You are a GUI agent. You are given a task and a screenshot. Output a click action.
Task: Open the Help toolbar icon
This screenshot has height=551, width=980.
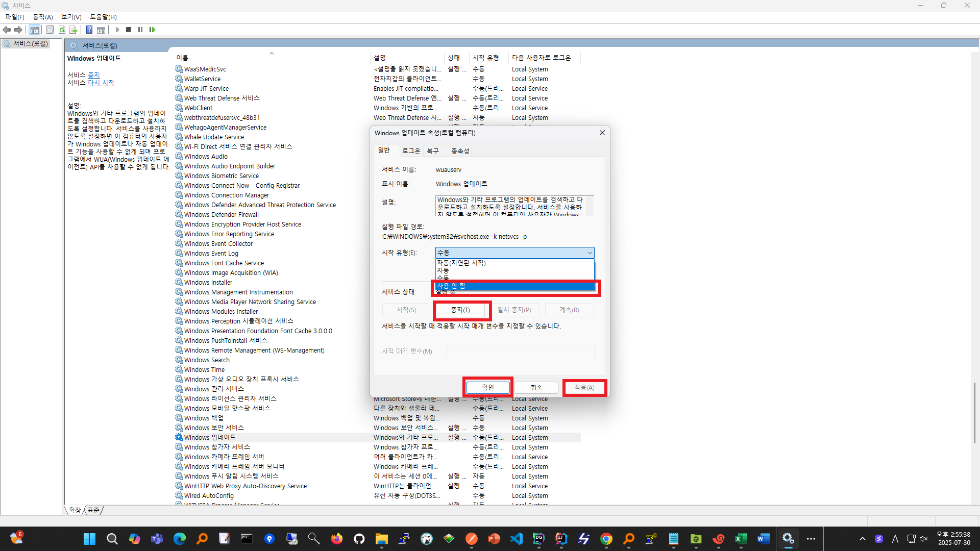[x=89, y=30]
